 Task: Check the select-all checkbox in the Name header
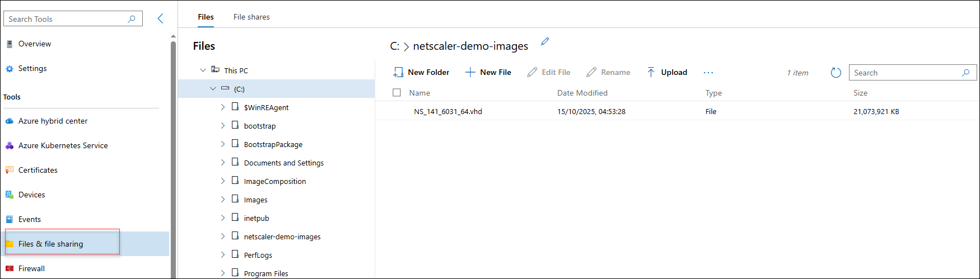pyautogui.click(x=397, y=93)
